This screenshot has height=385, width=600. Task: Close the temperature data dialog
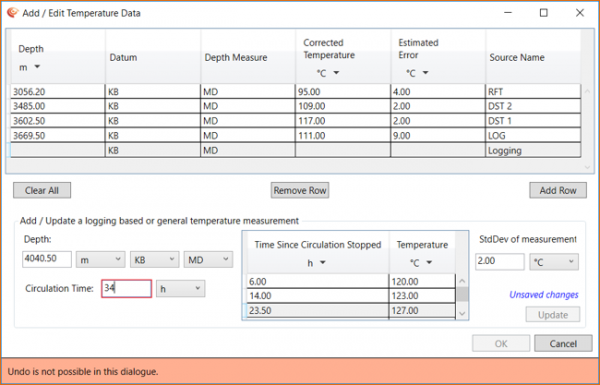[580, 13]
